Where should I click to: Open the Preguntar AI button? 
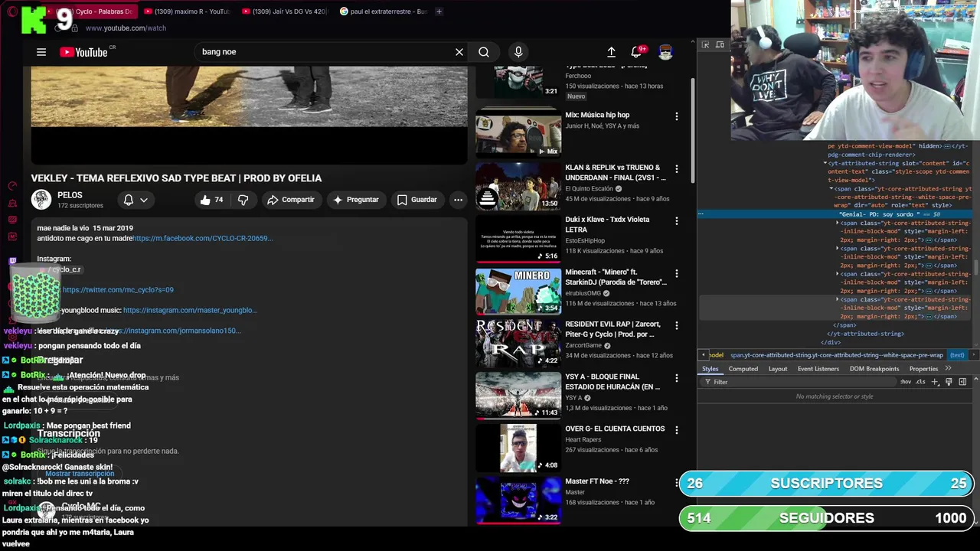point(355,200)
